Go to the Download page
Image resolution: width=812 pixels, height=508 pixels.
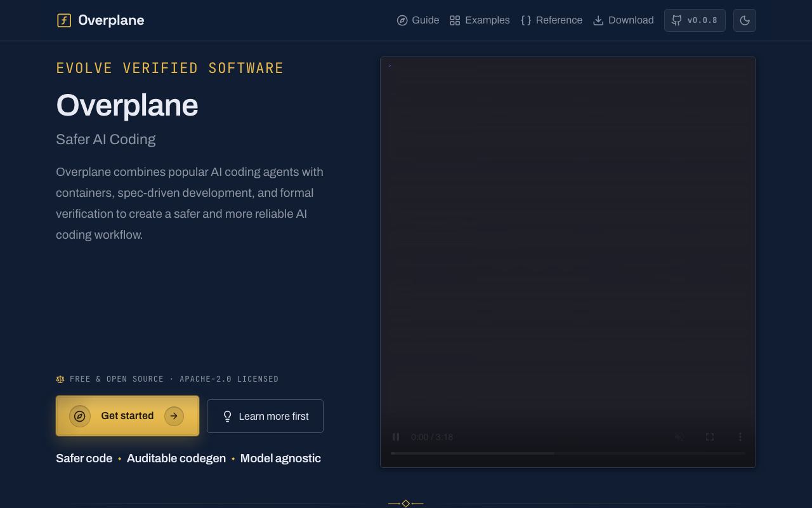[623, 20]
